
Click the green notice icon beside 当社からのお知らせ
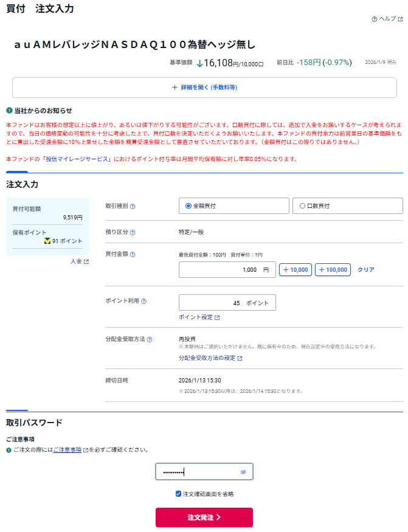(9, 111)
